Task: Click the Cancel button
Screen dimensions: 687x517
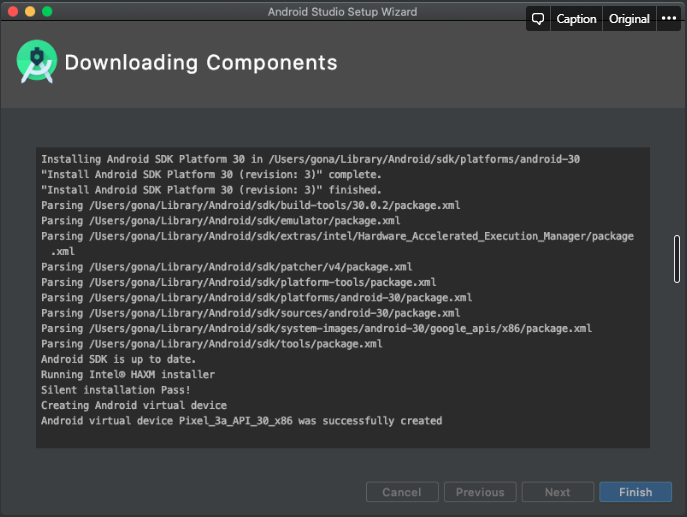Action: 402,492
